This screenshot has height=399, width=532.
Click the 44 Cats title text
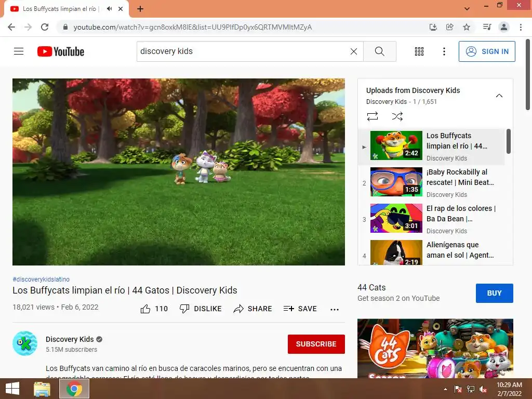pos(371,287)
